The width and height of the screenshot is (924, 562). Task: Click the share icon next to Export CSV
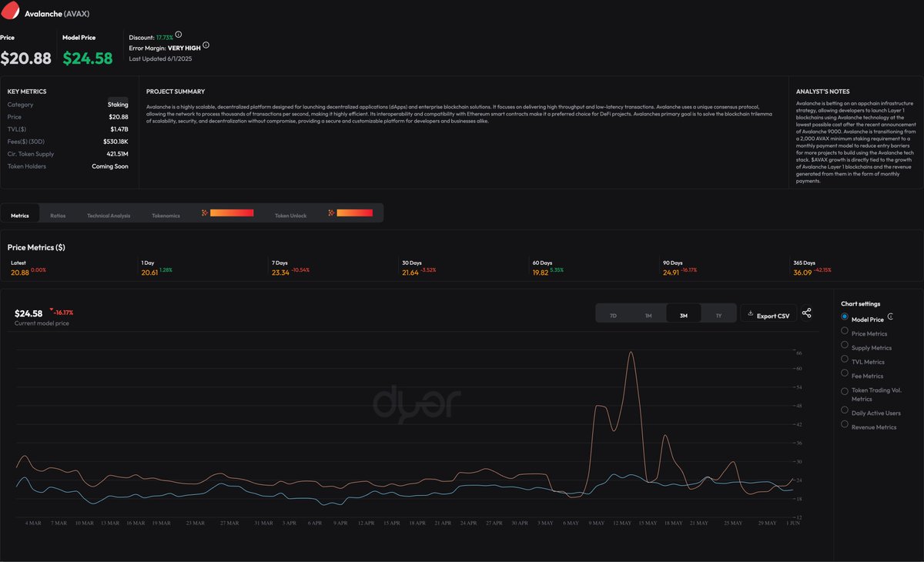pos(806,313)
